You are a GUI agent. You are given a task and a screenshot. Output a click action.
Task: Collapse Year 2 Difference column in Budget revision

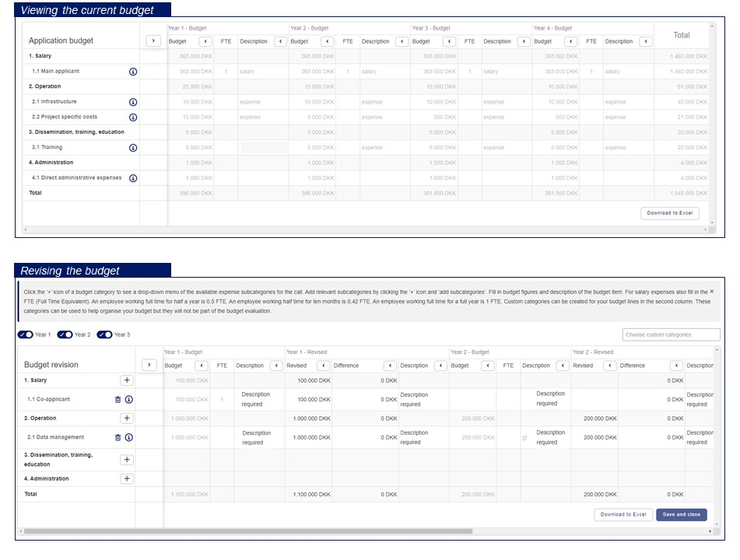tap(676, 366)
